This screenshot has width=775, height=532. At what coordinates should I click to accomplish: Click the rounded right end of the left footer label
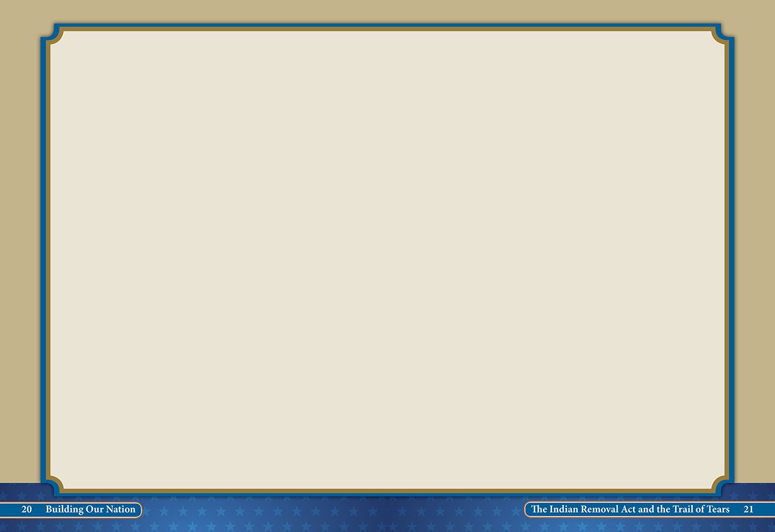[x=139, y=510]
